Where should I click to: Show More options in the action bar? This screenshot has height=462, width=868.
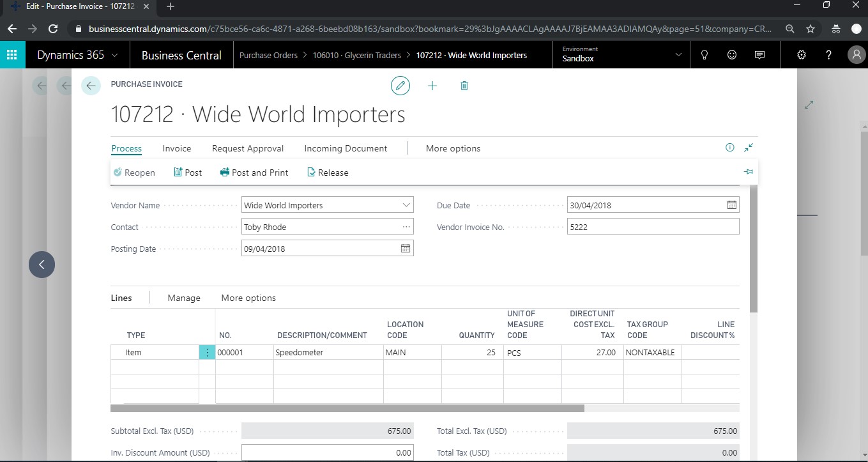coord(453,148)
